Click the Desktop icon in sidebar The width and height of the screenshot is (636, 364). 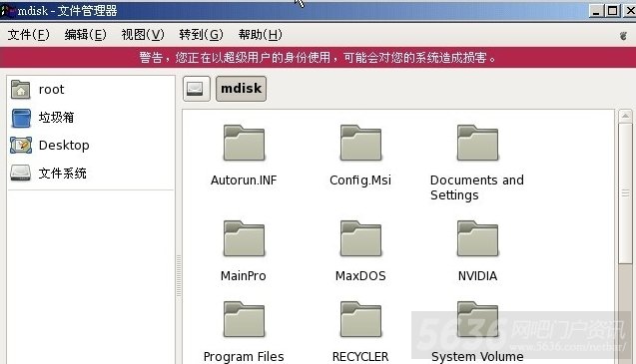click(x=21, y=146)
